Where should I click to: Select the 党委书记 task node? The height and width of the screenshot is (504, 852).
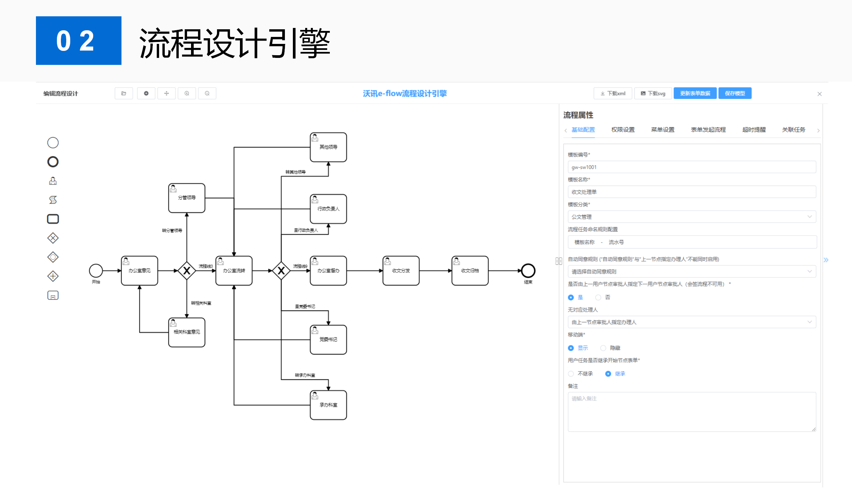pyautogui.click(x=328, y=340)
